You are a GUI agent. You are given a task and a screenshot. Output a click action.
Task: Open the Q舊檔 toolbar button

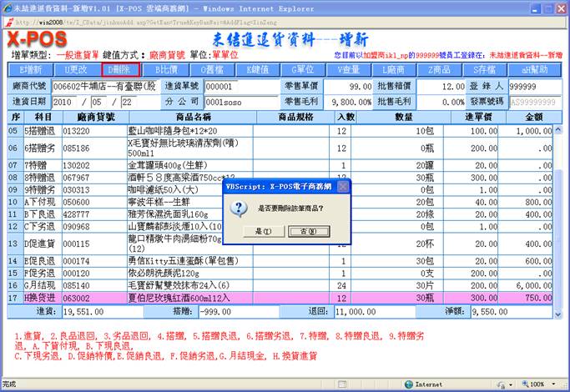coord(211,69)
